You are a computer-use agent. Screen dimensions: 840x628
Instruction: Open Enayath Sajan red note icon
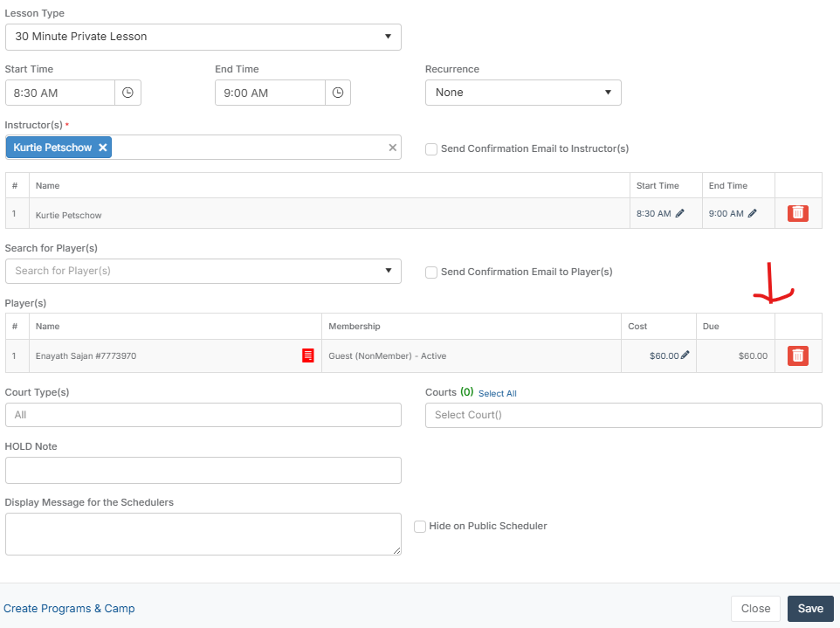pos(308,355)
